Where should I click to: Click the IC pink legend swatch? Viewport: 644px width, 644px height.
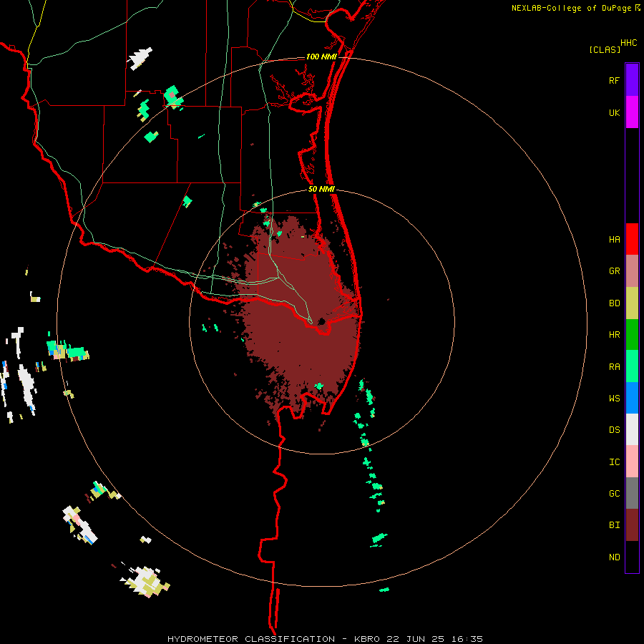(x=632, y=462)
